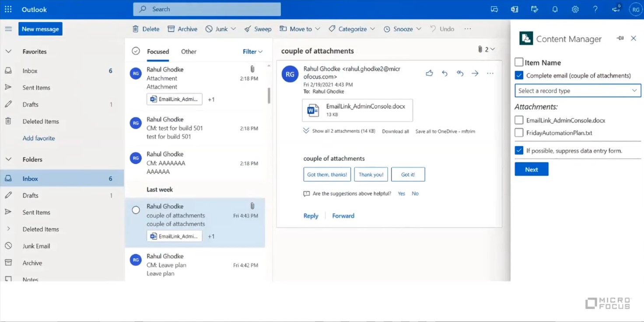This screenshot has width=644, height=322.
Task: Archive the selected email from the toolbar
Action: coord(182,29)
